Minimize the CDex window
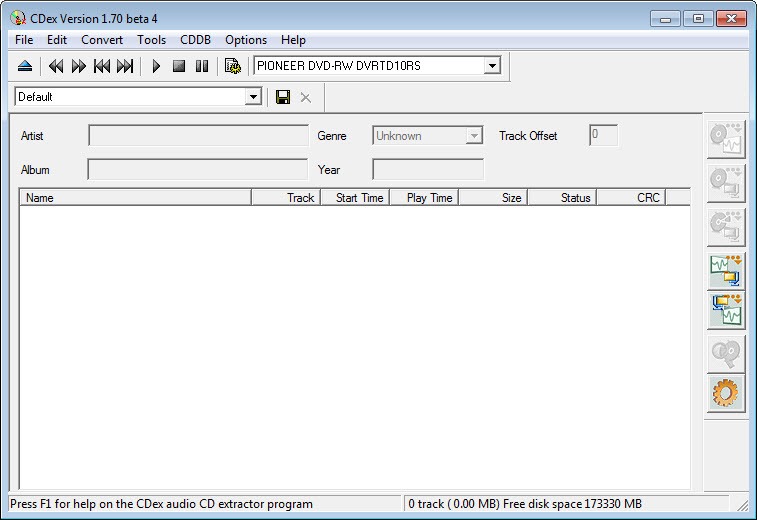This screenshot has height=520, width=757. coord(665,19)
